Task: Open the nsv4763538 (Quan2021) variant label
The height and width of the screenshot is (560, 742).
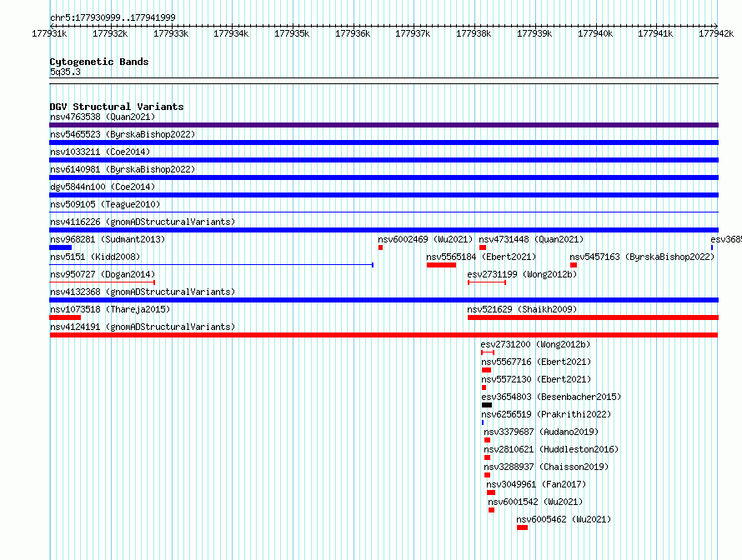Action: coord(103,117)
